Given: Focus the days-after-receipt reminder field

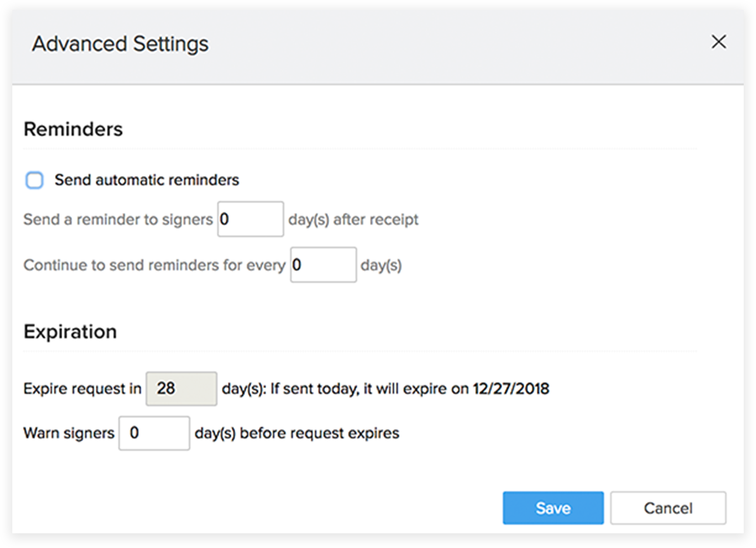Looking at the screenshot, I should (x=251, y=219).
